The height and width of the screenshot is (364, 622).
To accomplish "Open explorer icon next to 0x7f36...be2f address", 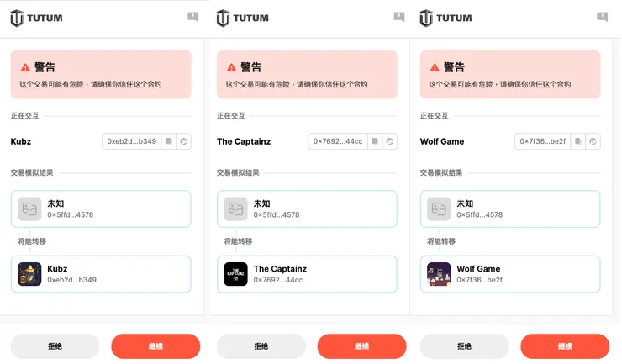I will (x=593, y=141).
